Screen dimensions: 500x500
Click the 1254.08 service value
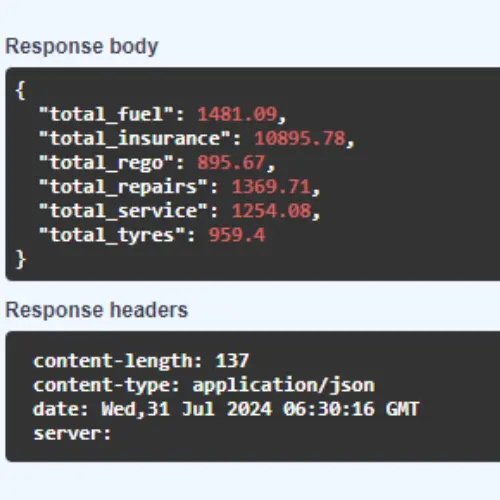pos(272,211)
